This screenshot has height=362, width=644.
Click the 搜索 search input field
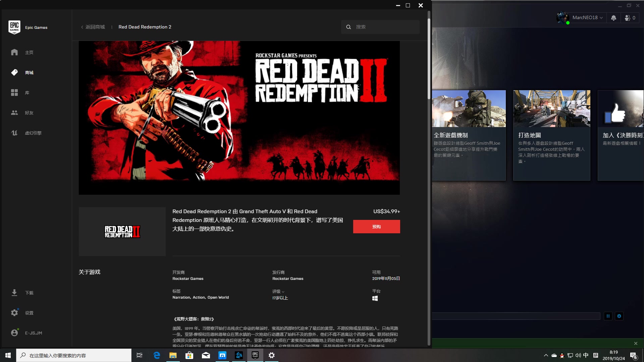click(380, 27)
